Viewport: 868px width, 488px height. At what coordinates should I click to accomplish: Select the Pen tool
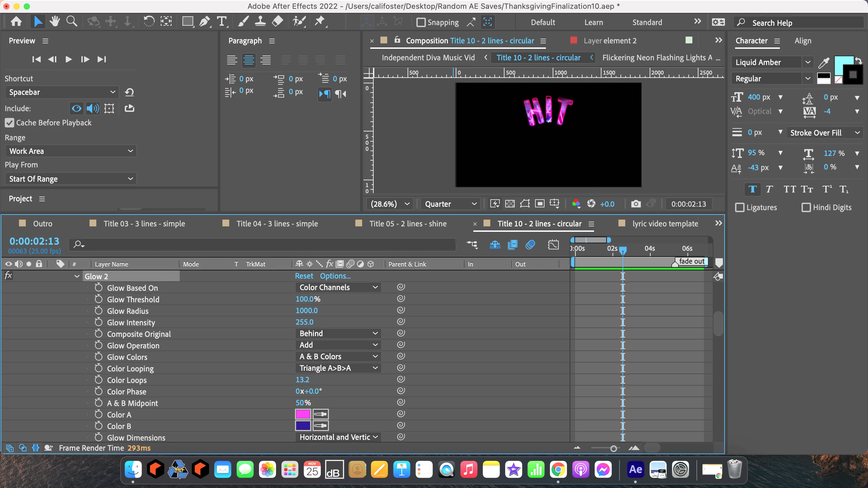click(x=204, y=22)
